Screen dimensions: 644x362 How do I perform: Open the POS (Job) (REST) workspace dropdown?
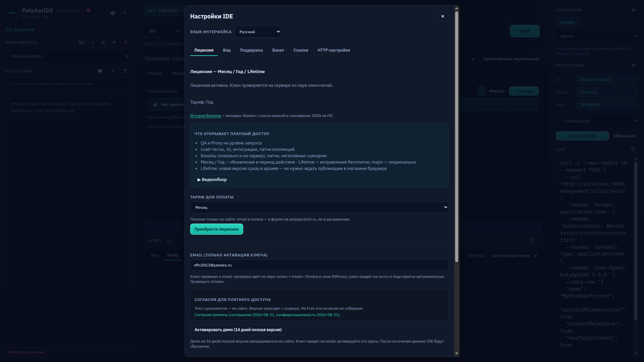pyautogui.click(x=68, y=56)
